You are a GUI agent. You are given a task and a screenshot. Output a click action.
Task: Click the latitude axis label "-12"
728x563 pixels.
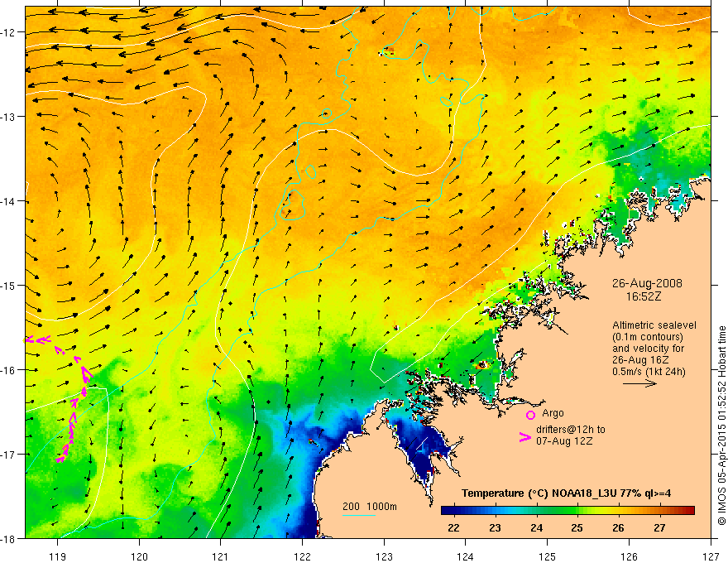pos(8,32)
